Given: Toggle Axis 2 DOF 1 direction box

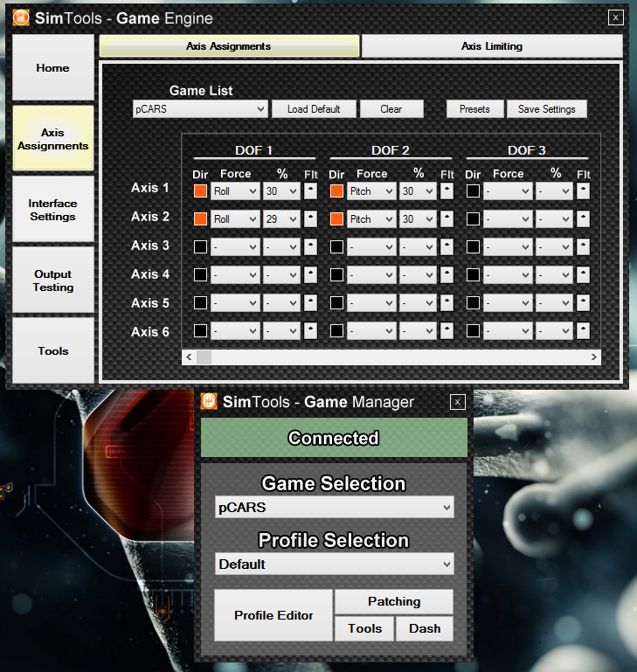Looking at the screenshot, I should coord(200,219).
